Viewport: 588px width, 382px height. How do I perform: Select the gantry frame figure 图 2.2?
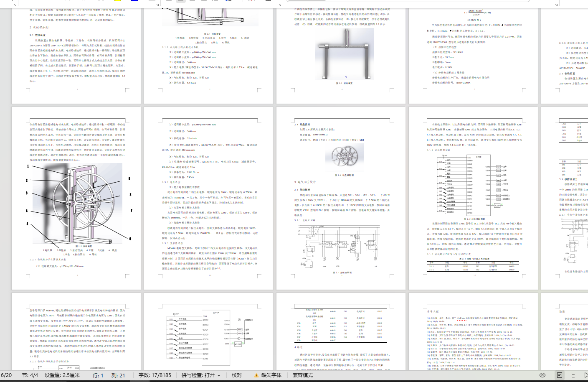(x=345, y=54)
